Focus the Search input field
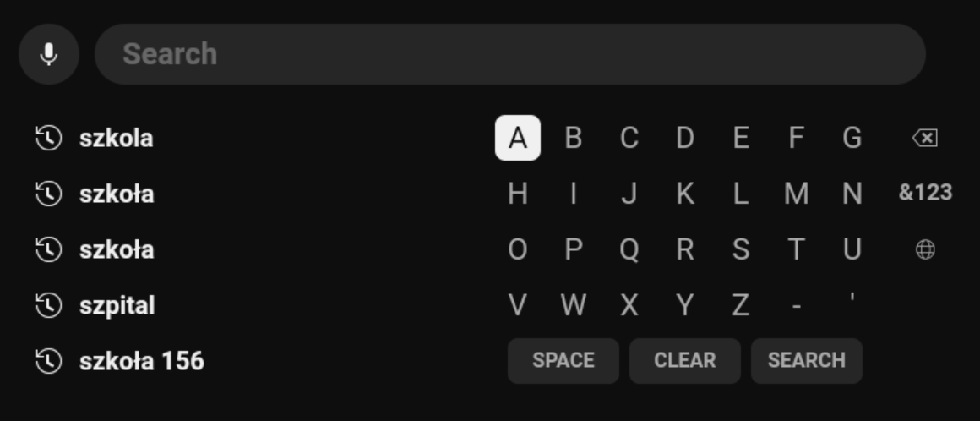The image size is (980, 421). point(509,54)
